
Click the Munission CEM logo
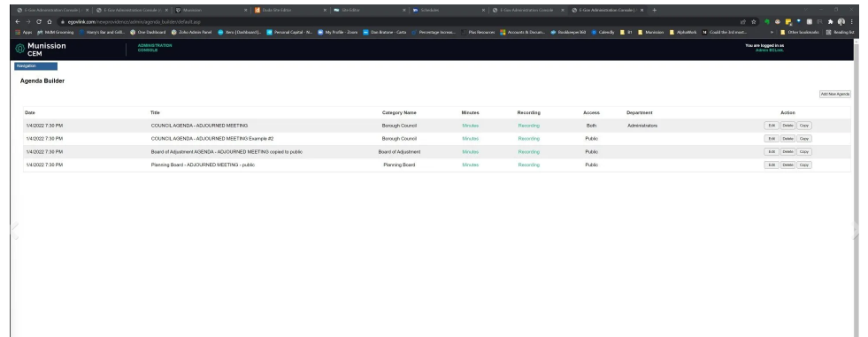pos(41,50)
